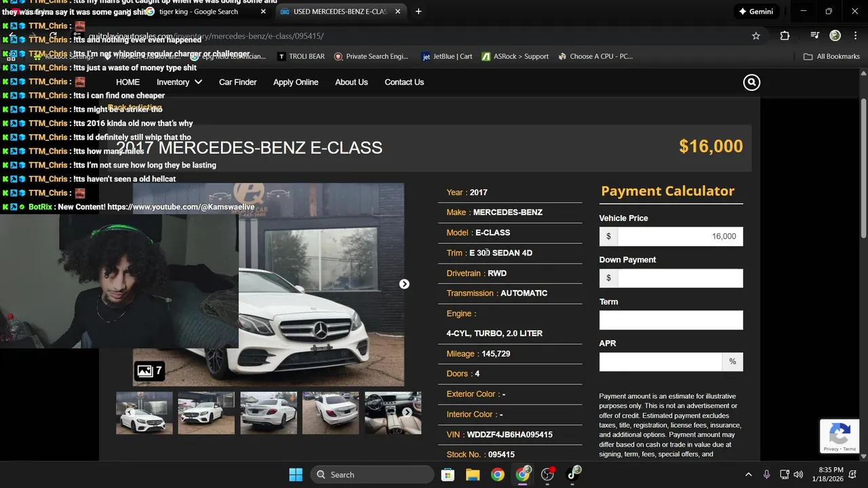Open the site search magnifier icon
Viewport: 868px width, 488px height.
[x=751, y=82]
